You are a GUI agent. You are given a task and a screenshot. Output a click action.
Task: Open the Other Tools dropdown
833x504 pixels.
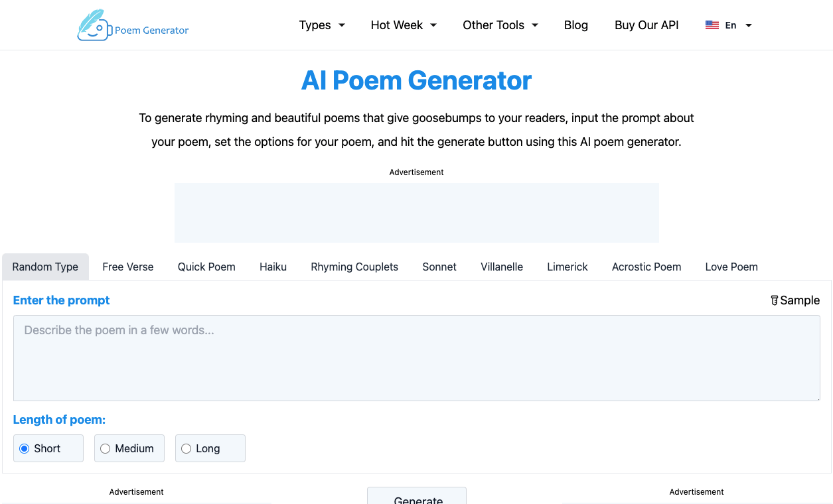(x=500, y=25)
